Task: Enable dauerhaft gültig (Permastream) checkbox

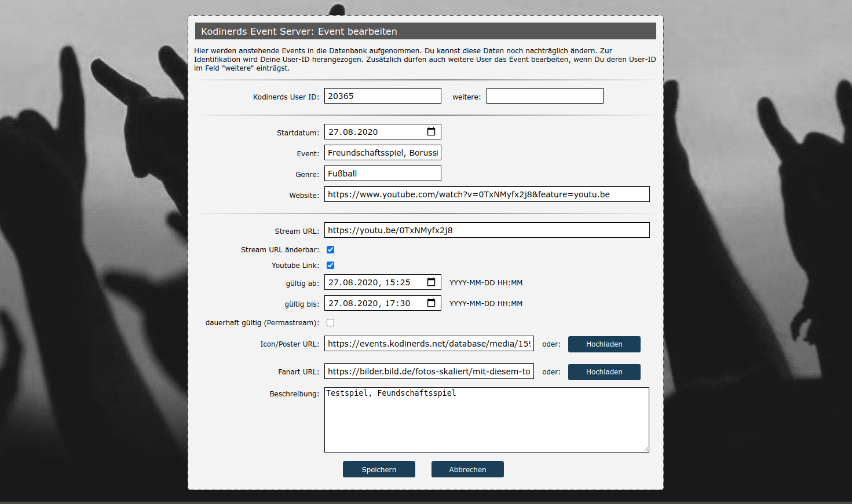Action: (x=330, y=323)
